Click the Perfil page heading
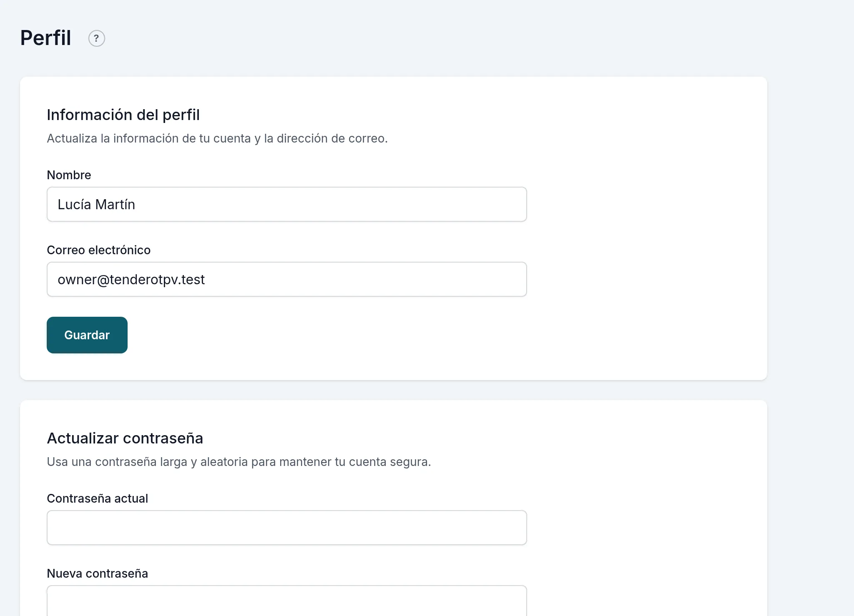 tap(46, 38)
